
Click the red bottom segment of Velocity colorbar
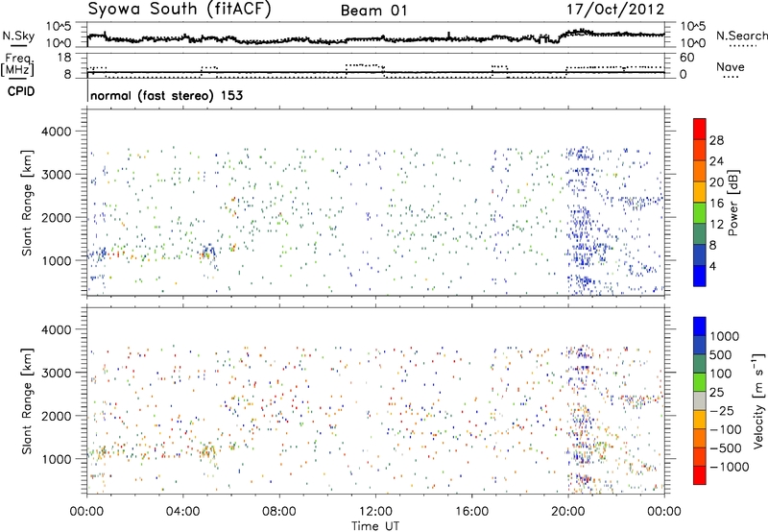[x=700, y=475]
